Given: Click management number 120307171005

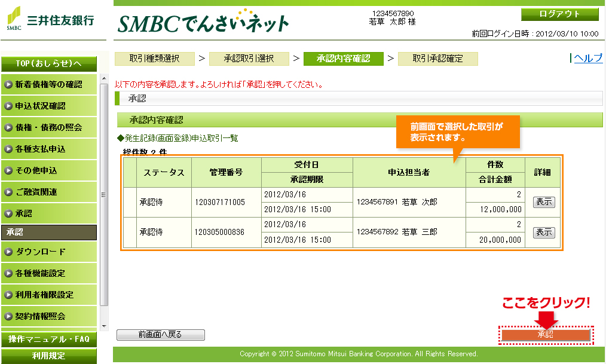Looking at the screenshot, I should coord(220,202).
